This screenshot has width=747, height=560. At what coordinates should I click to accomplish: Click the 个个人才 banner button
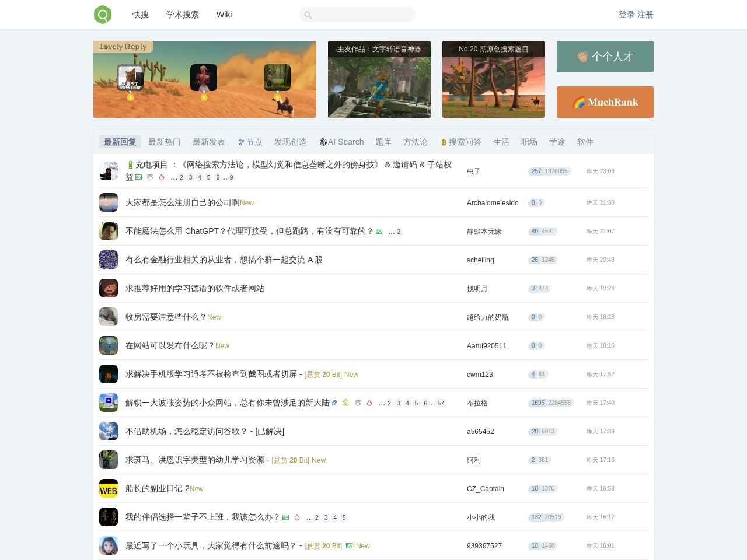pos(605,57)
